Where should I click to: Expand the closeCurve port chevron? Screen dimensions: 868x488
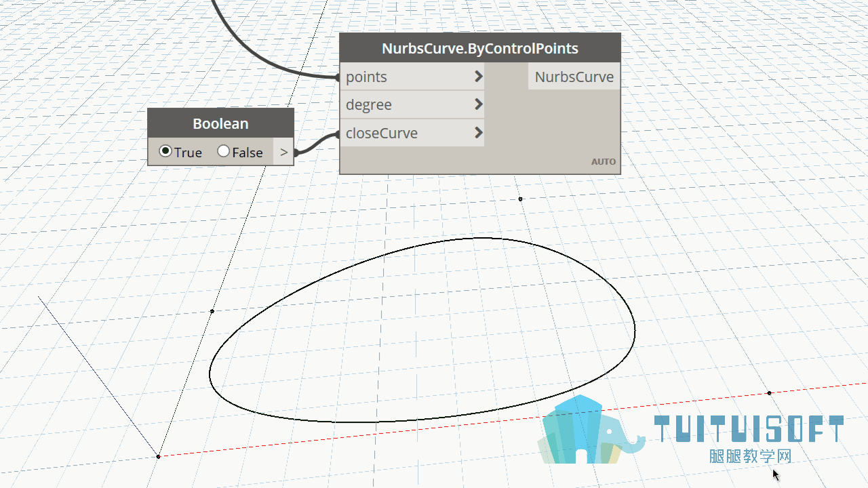[x=478, y=133]
